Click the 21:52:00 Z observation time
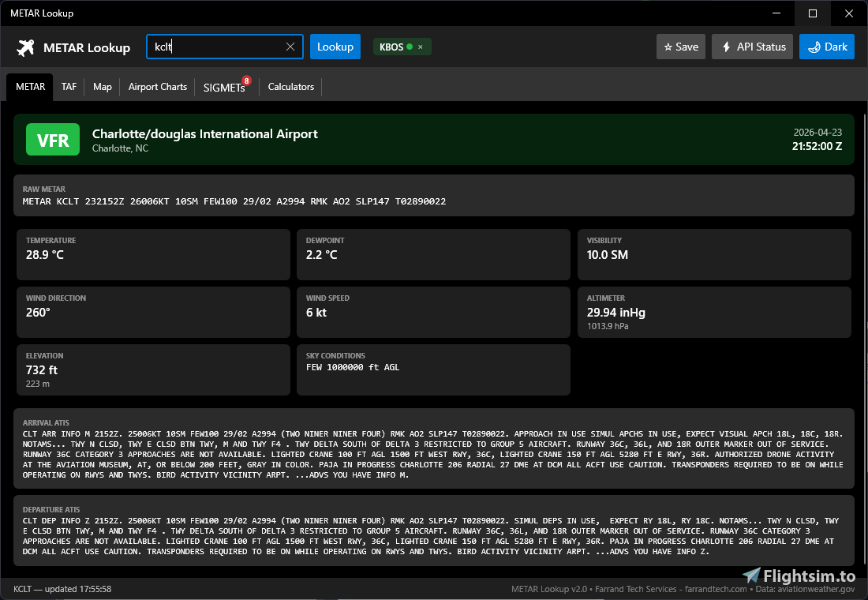Image resolution: width=868 pixels, height=600 pixels. 817,146
